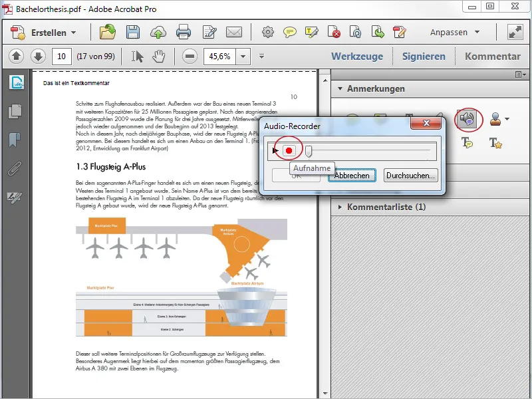Open the zoom level dropdown arrow

243,57
